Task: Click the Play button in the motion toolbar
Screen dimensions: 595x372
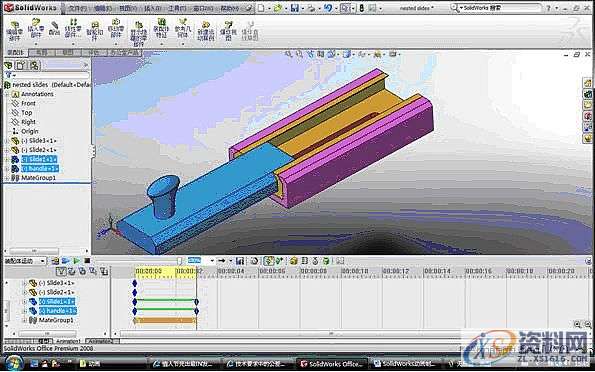Action: coord(77,261)
